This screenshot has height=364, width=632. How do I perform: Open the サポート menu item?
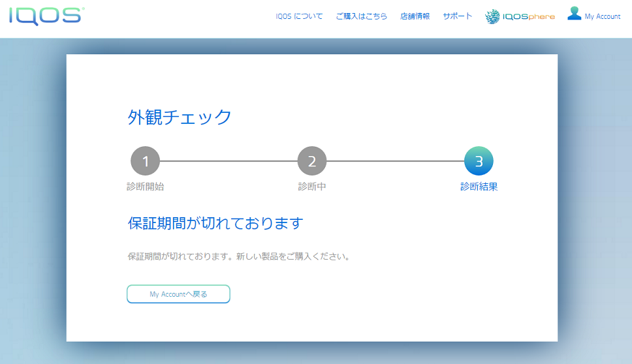(458, 16)
